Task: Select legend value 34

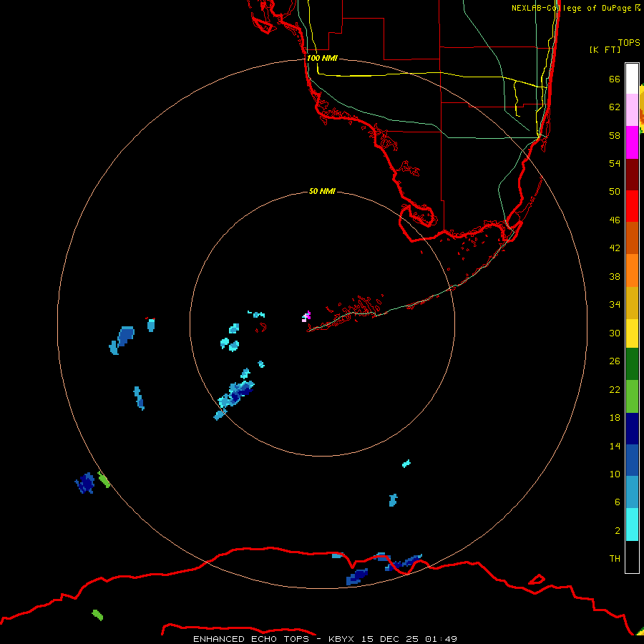Action: [x=615, y=305]
